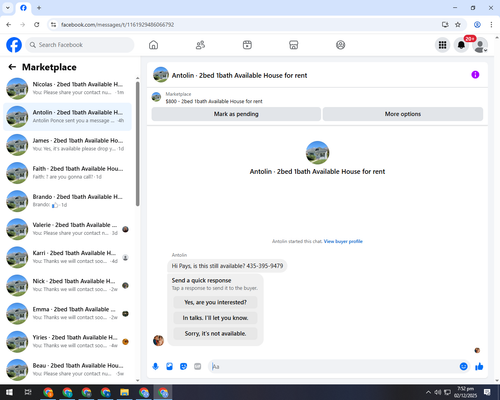The width and height of the screenshot is (500, 400).
Task: Open taskbar volume control
Action: (x=438, y=392)
